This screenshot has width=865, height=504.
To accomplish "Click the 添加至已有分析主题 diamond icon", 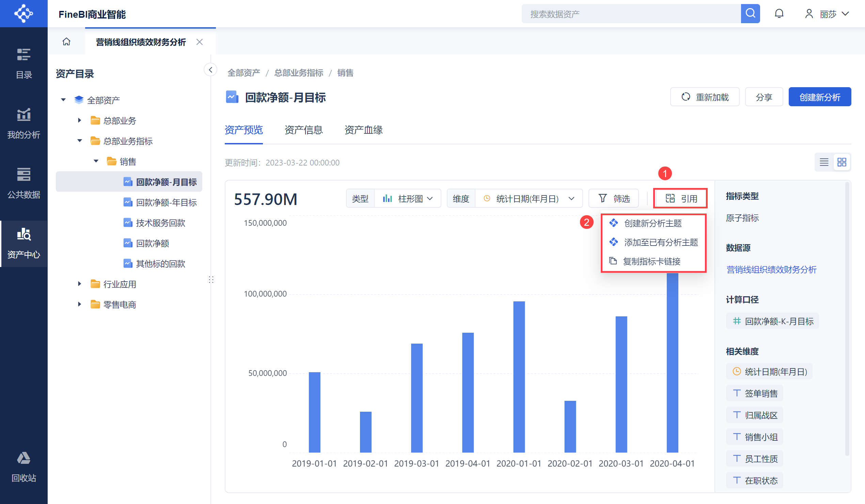I will 614,242.
